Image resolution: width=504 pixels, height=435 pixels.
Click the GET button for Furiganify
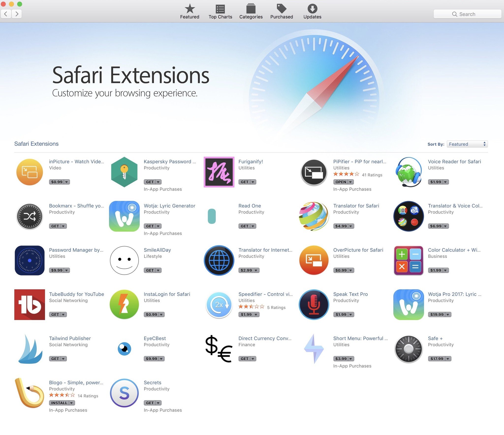[x=246, y=182]
